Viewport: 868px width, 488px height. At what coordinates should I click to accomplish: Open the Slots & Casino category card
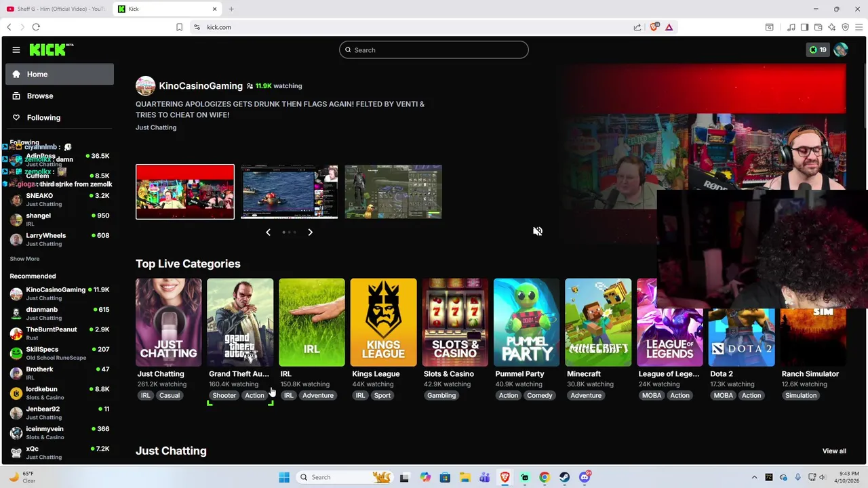455,323
